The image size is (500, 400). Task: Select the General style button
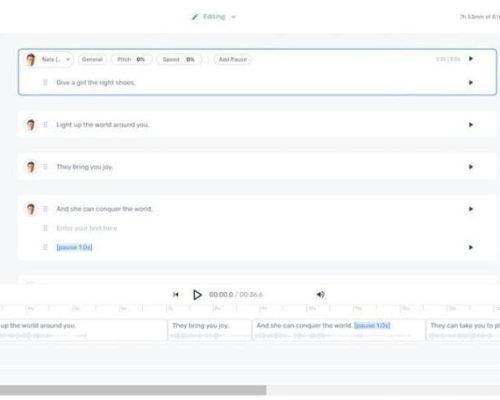click(92, 60)
